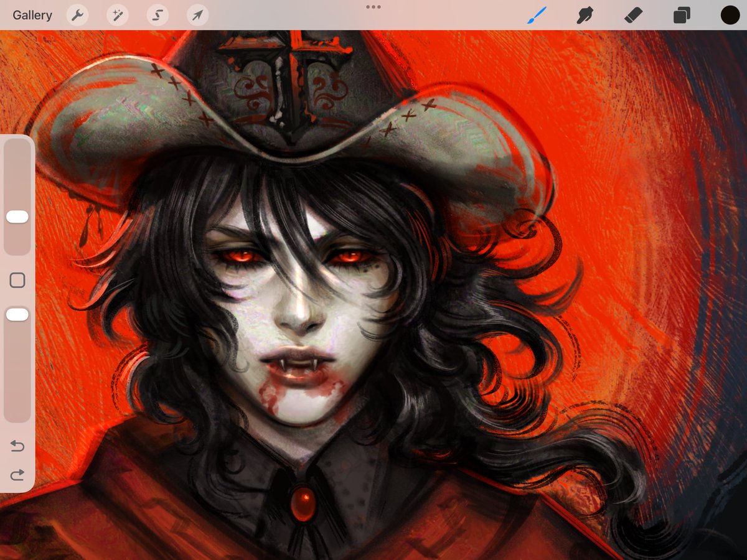The height and width of the screenshot is (560, 747).
Task: Activate the Transform arrow tool
Action: (x=197, y=16)
